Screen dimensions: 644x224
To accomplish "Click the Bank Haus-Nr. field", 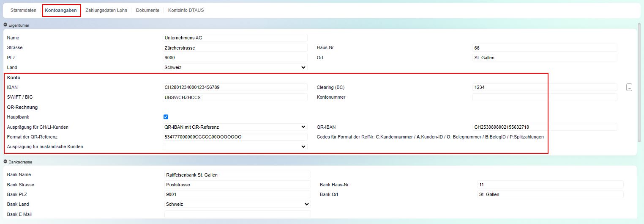I will coord(550,185).
